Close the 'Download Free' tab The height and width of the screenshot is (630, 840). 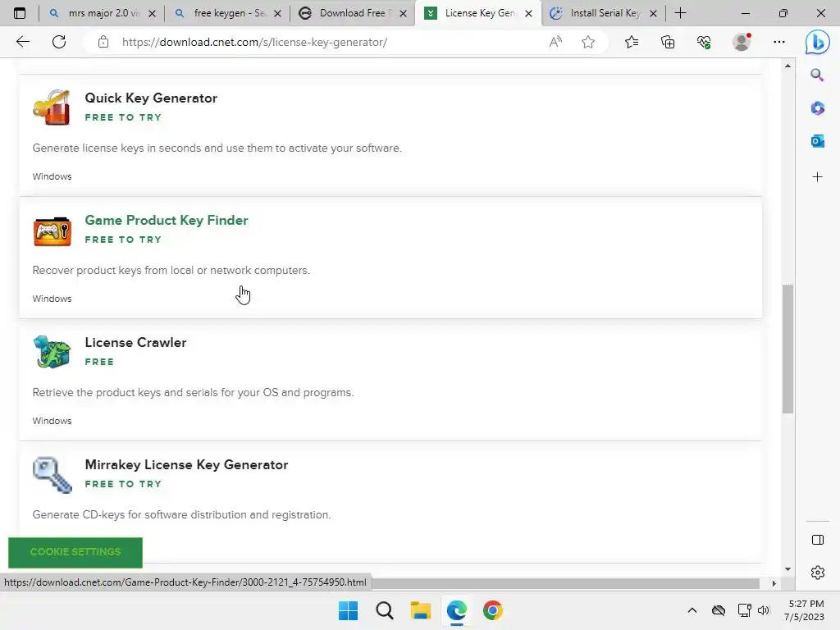pos(403,14)
